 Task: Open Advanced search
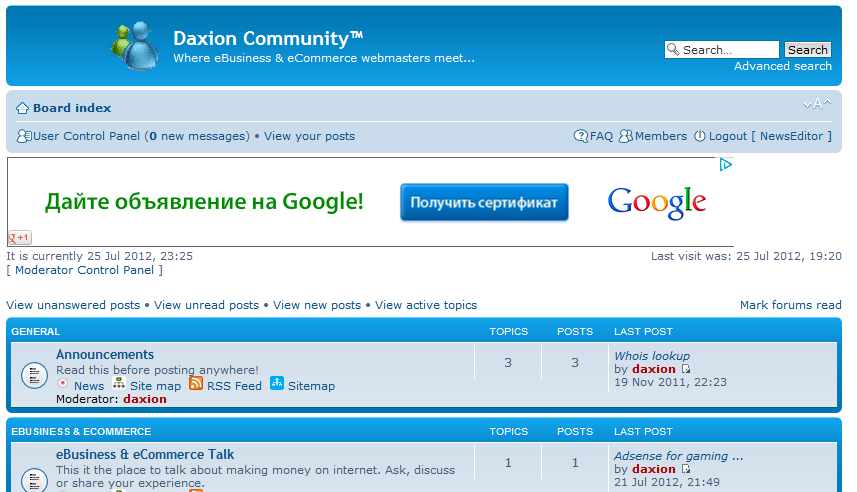point(783,66)
